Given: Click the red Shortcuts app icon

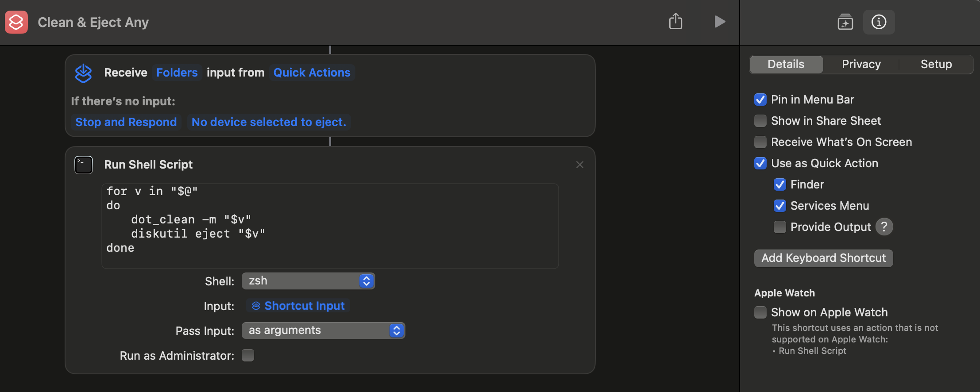Looking at the screenshot, I should pyautogui.click(x=16, y=22).
